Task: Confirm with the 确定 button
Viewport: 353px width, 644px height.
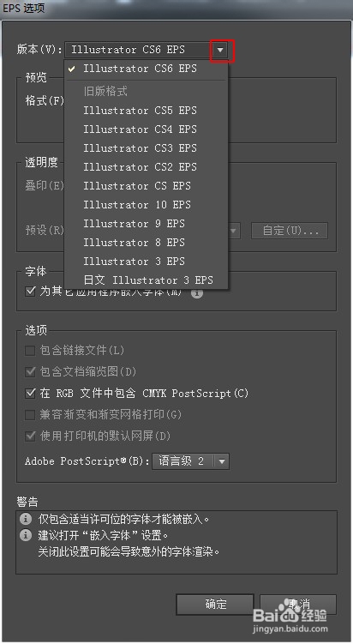Action: point(215,605)
